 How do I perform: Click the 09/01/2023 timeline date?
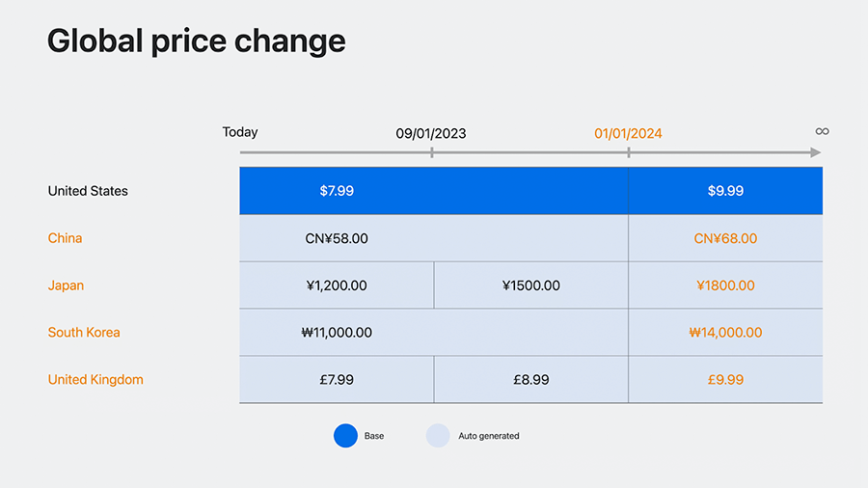[x=431, y=133]
